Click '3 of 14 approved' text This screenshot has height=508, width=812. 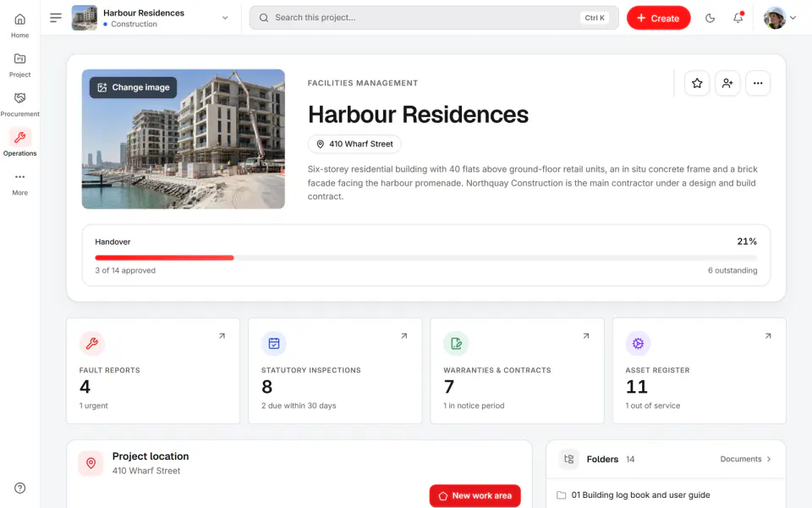click(x=125, y=271)
